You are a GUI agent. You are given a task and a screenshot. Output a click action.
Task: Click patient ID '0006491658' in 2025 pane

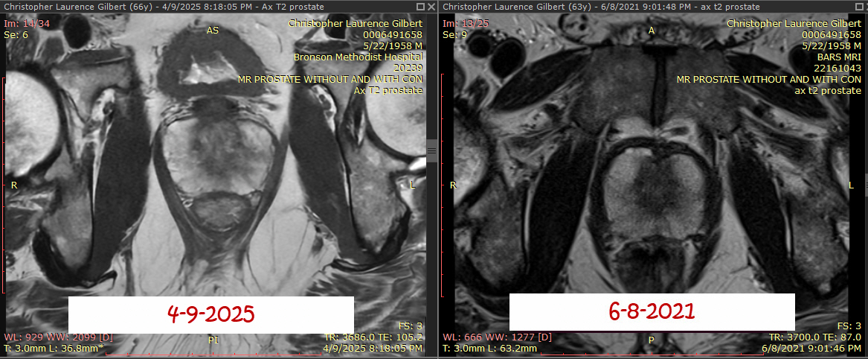click(x=393, y=34)
